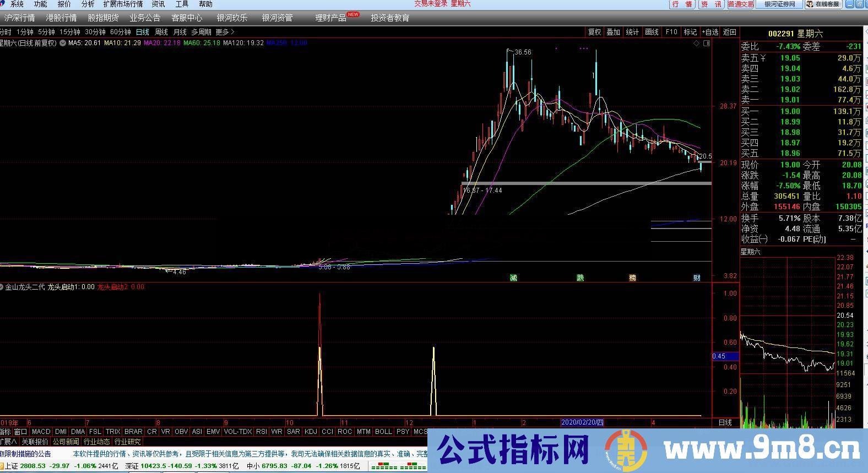Select the 5分钟 chart period
Viewport: 868px width, 473px height.
[46, 32]
